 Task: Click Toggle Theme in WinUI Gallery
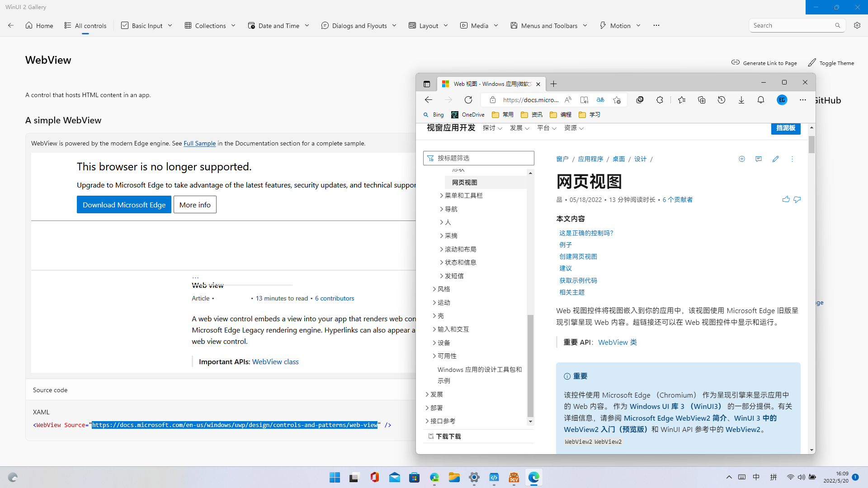click(x=831, y=63)
